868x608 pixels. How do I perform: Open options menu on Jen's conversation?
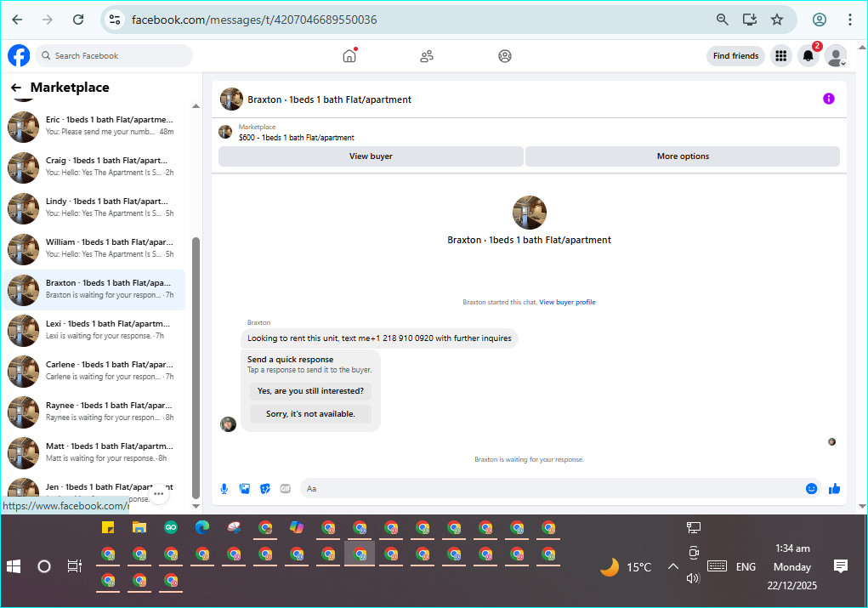pyautogui.click(x=159, y=493)
